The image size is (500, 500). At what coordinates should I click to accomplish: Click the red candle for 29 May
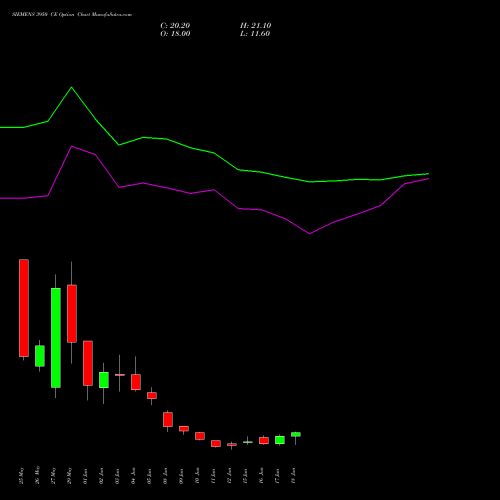(x=72, y=314)
